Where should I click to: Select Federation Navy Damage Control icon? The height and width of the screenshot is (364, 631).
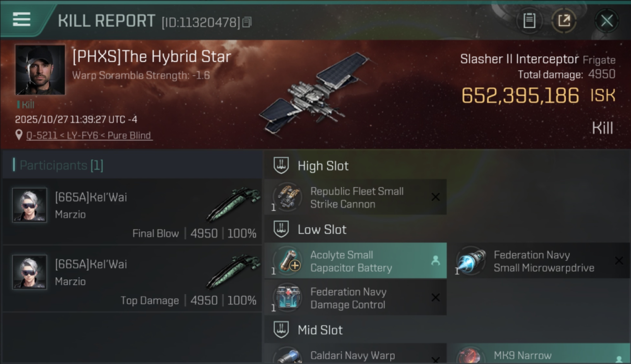(287, 298)
